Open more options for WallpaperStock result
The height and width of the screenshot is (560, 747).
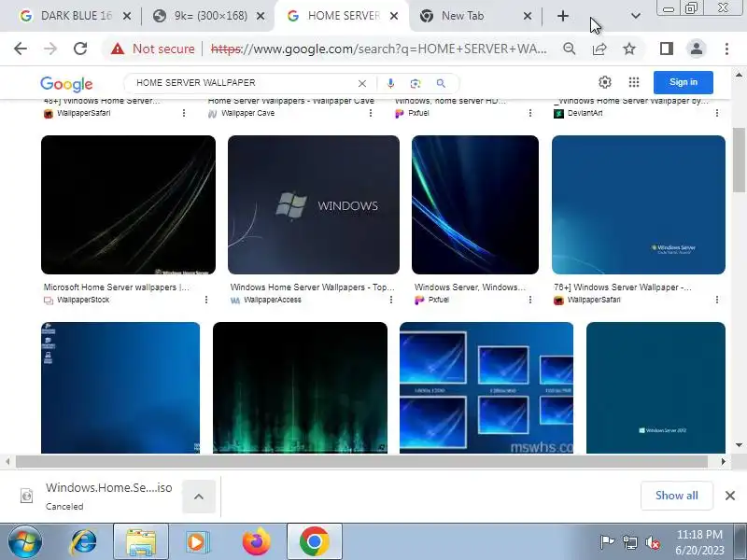click(x=206, y=300)
